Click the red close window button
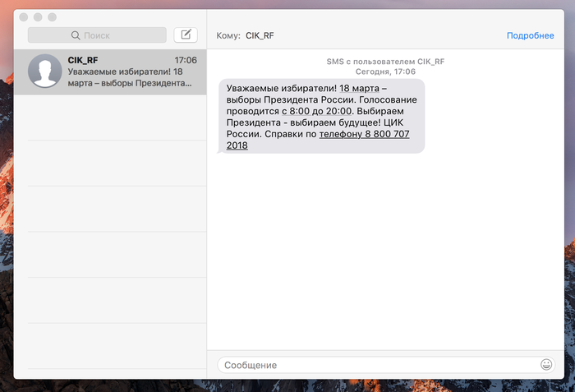 point(24,17)
